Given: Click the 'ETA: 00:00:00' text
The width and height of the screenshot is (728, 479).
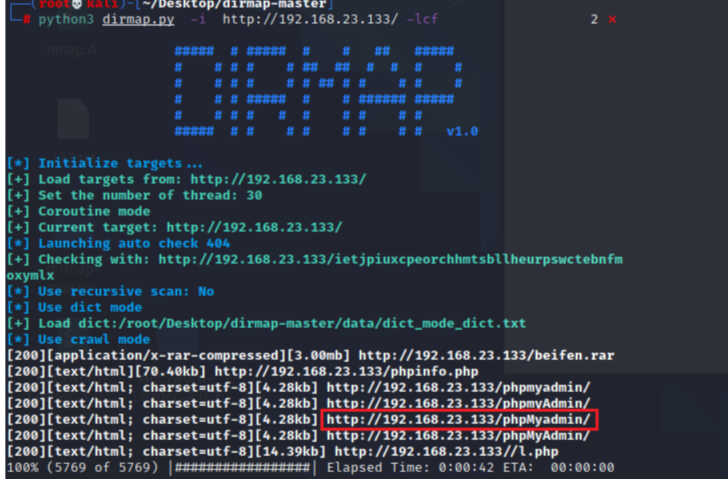Looking at the screenshot, I should click(x=558, y=467).
